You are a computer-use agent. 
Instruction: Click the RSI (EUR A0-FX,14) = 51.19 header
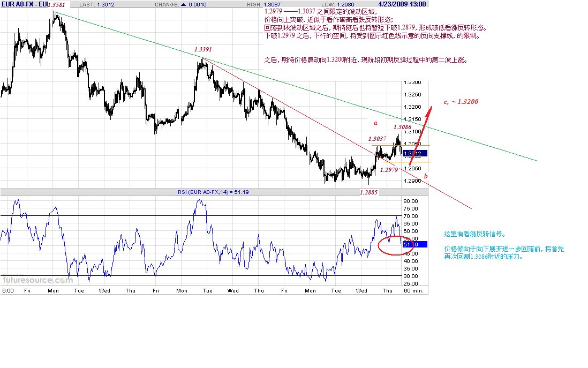pyautogui.click(x=213, y=192)
